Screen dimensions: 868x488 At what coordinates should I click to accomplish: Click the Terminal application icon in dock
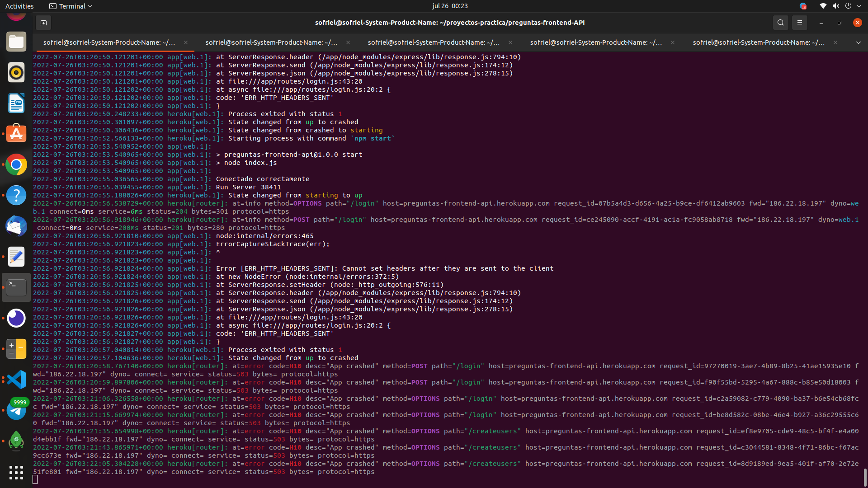[16, 287]
